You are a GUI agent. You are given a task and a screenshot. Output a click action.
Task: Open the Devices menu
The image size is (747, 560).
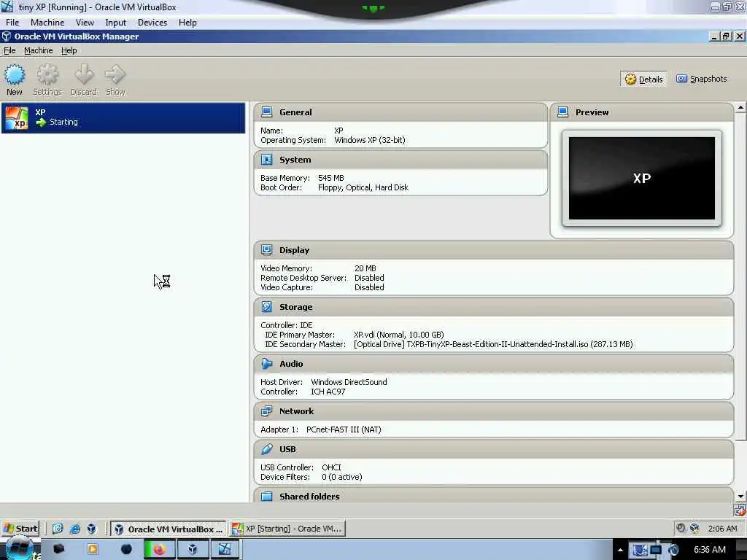(x=152, y=23)
